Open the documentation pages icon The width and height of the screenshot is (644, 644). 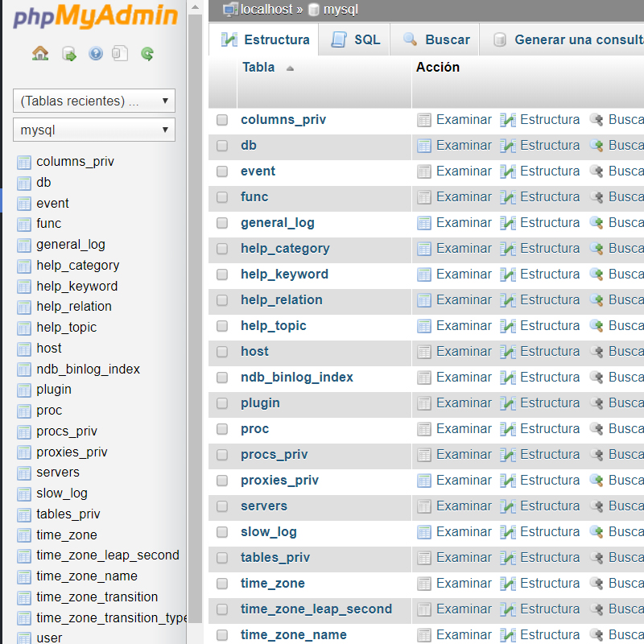point(120,53)
